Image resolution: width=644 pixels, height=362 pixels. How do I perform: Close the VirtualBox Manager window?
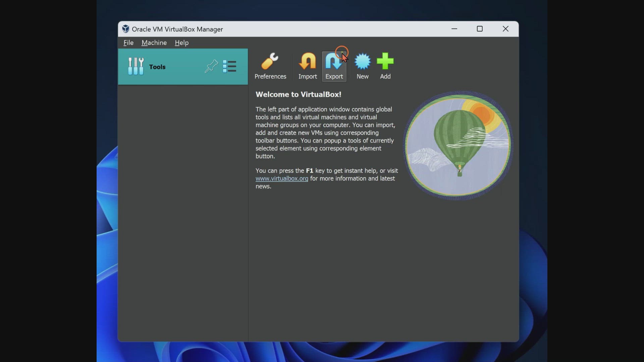(x=505, y=29)
